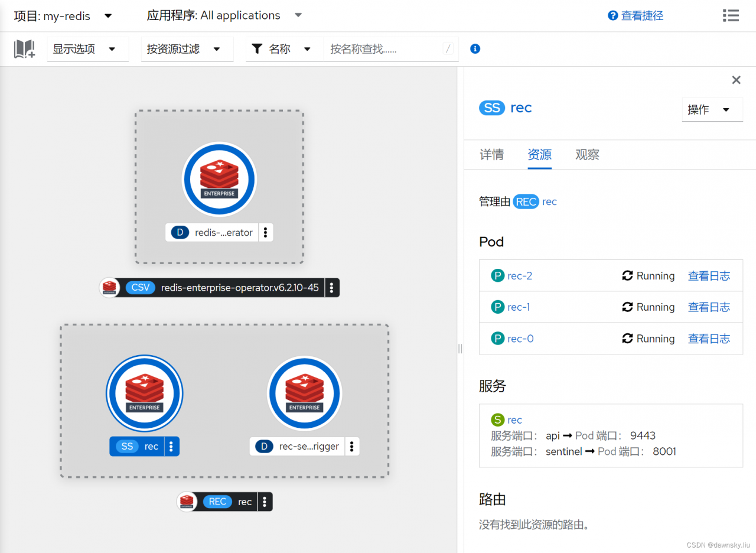
Task: Click the rec-se...rigger deployment node icon
Action: [304, 393]
